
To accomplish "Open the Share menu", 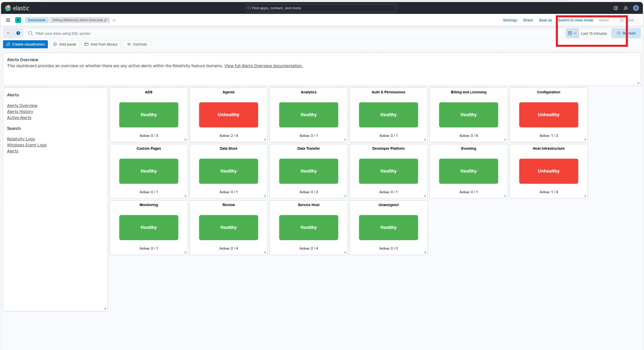I will point(528,20).
